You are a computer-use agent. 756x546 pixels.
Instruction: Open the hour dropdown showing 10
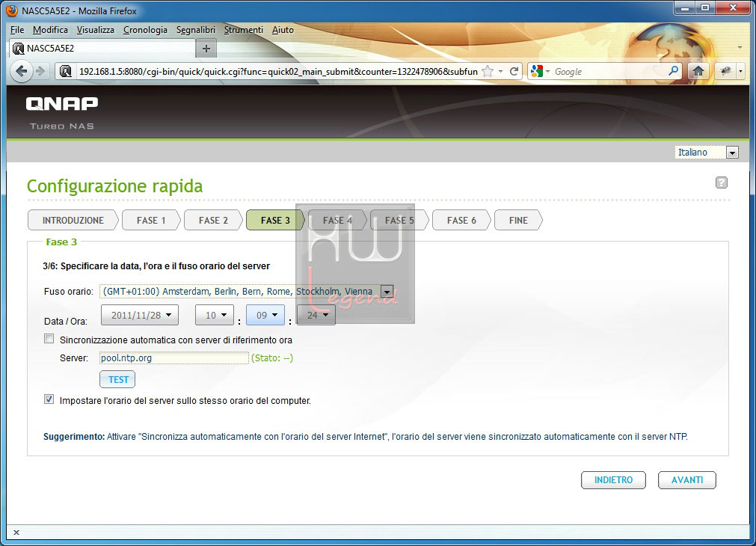point(215,315)
